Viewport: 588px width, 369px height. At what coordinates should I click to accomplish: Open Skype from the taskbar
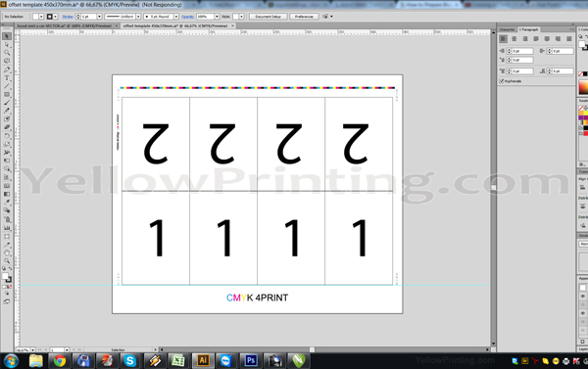[x=130, y=361]
